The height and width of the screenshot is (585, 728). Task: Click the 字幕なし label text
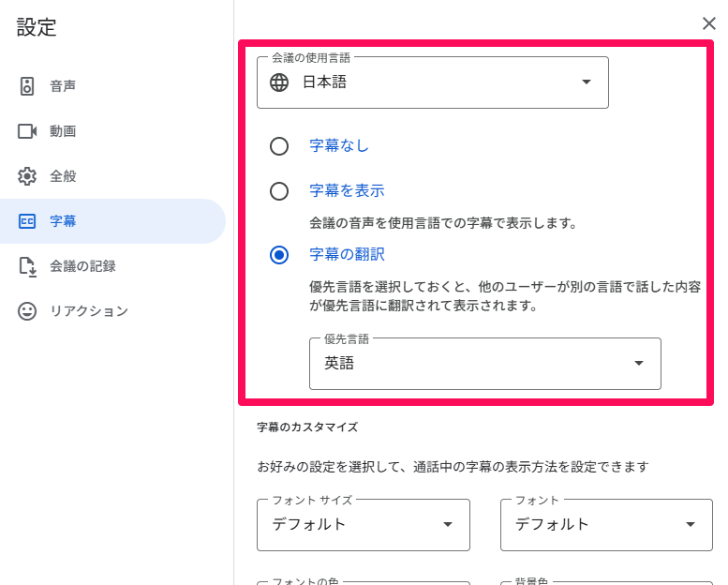point(339,146)
